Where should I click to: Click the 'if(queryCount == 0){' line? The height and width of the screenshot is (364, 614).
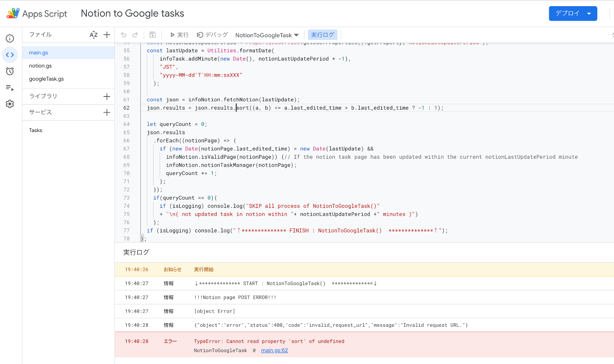185,198
